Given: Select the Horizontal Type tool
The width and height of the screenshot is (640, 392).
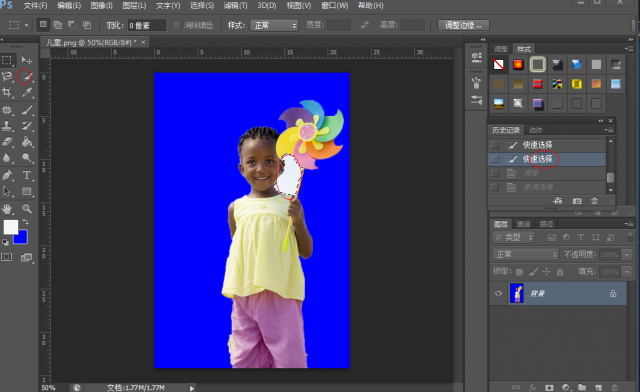Looking at the screenshot, I should (x=27, y=175).
